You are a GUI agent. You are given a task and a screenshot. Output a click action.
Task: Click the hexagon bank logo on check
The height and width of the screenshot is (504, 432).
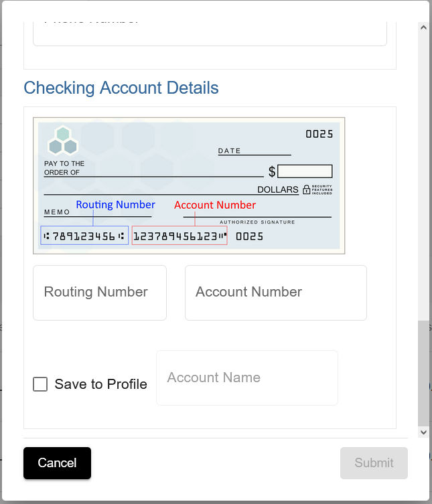[63, 141]
